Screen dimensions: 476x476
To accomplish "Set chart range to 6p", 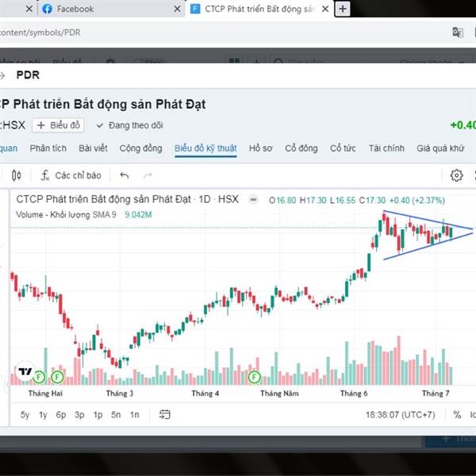I will [61, 415].
